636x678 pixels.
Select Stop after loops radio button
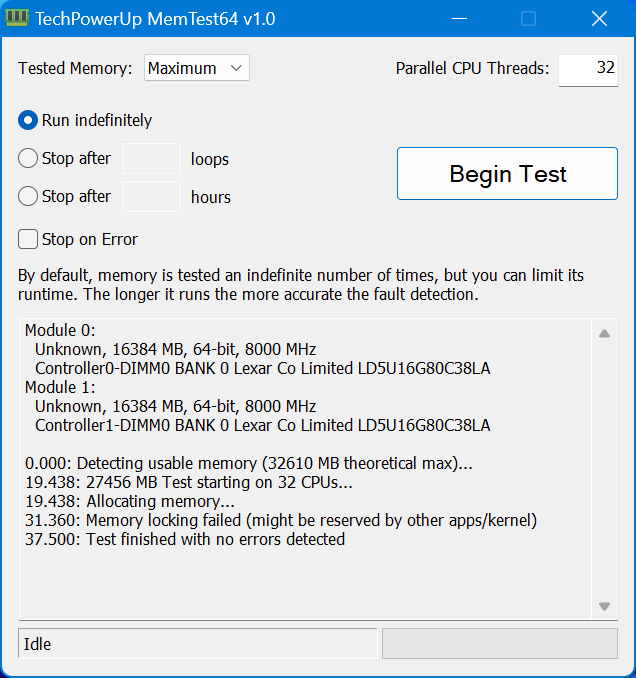[28, 158]
